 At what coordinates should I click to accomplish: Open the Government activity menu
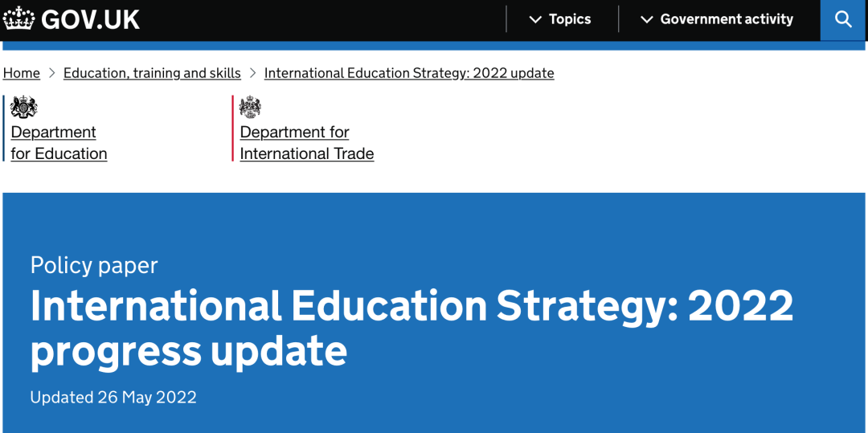click(x=726, y=19)
